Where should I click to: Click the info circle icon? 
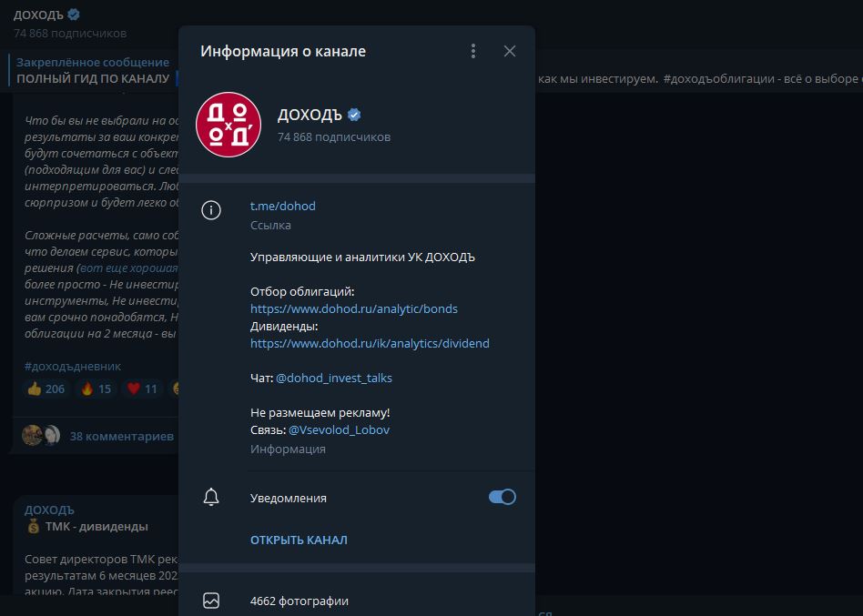click(211, 211)
